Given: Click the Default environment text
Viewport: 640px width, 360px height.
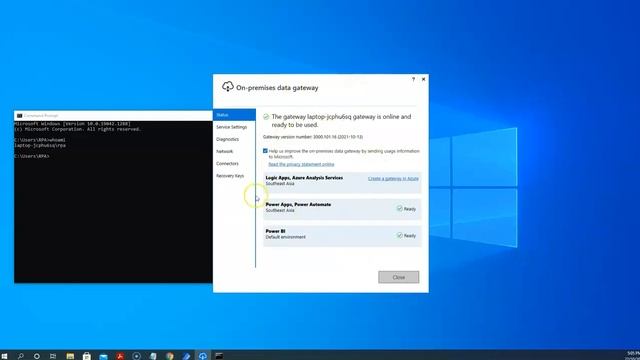Looking at the screenshot, I should pyautogui.click(x=285, y=237).
